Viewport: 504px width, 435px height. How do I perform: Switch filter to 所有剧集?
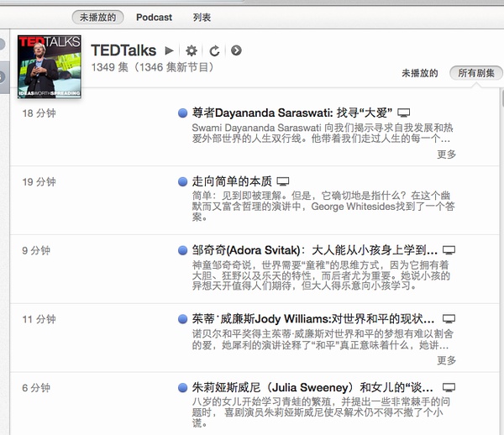click(475, 73)
